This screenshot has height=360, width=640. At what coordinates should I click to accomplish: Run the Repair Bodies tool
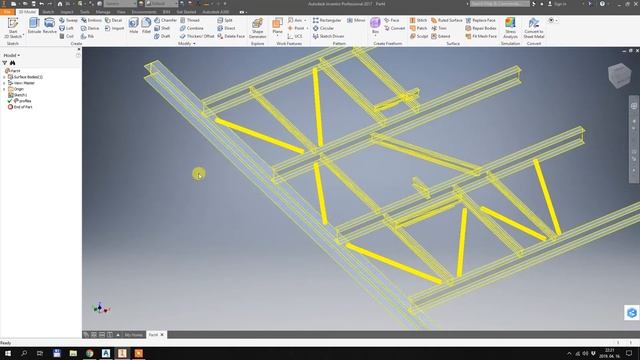tap(480, 28)
